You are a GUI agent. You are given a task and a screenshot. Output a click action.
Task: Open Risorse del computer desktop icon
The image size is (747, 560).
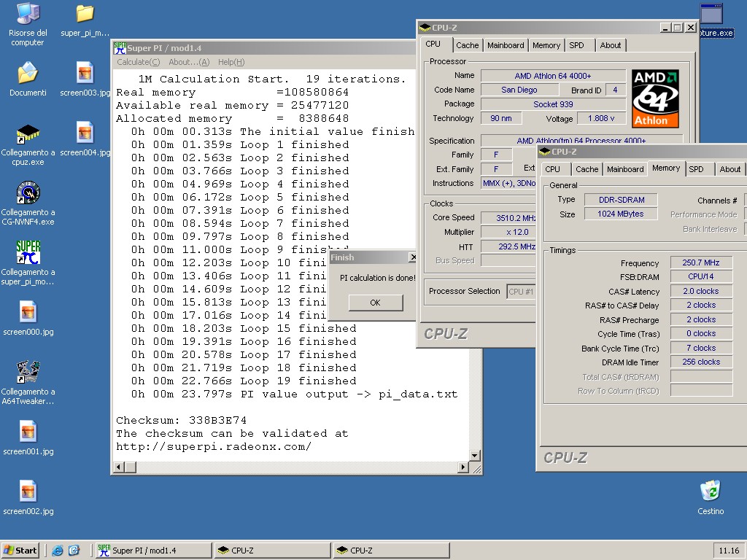[x=28, y=13]
